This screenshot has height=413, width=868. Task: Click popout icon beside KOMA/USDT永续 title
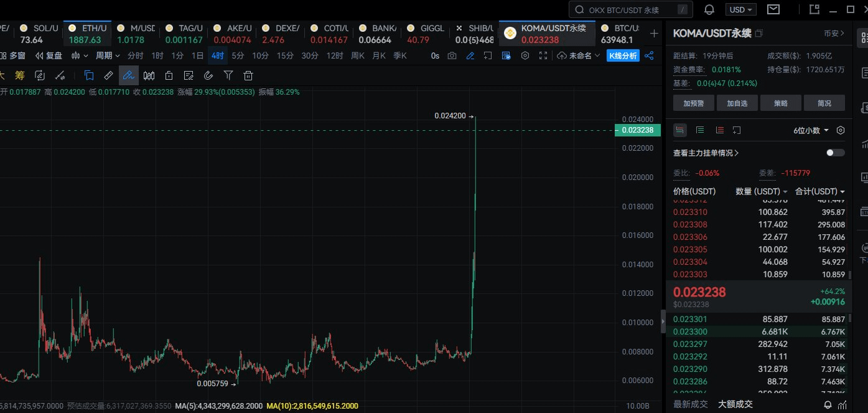point(758,33)
